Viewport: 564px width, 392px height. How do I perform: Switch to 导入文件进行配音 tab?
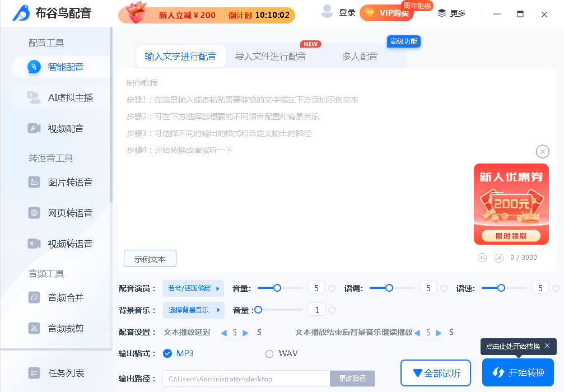pos(270,56)
